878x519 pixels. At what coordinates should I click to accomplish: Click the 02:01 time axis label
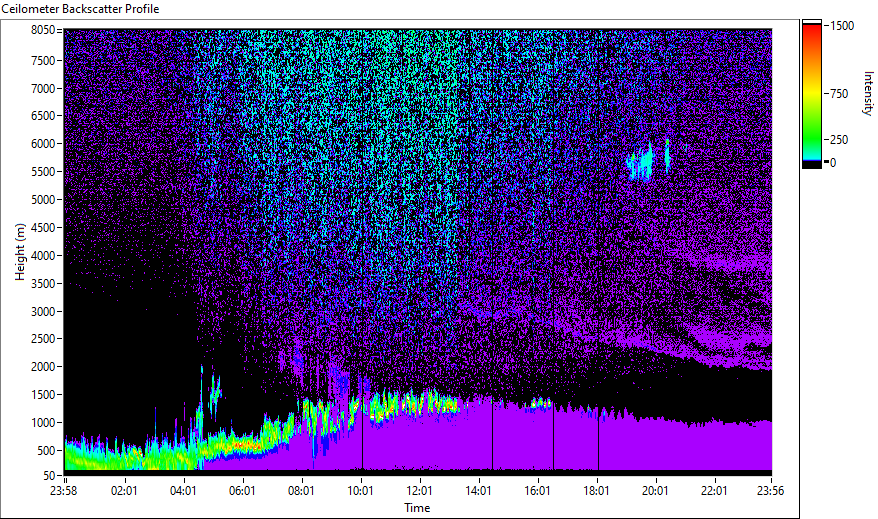click(x=124, y=491)
